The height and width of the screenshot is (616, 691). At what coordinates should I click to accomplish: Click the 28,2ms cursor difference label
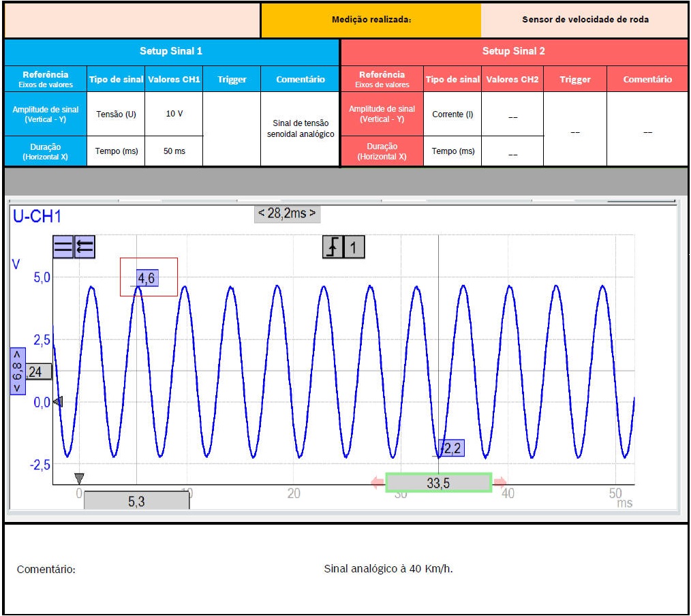click(287, 213)
